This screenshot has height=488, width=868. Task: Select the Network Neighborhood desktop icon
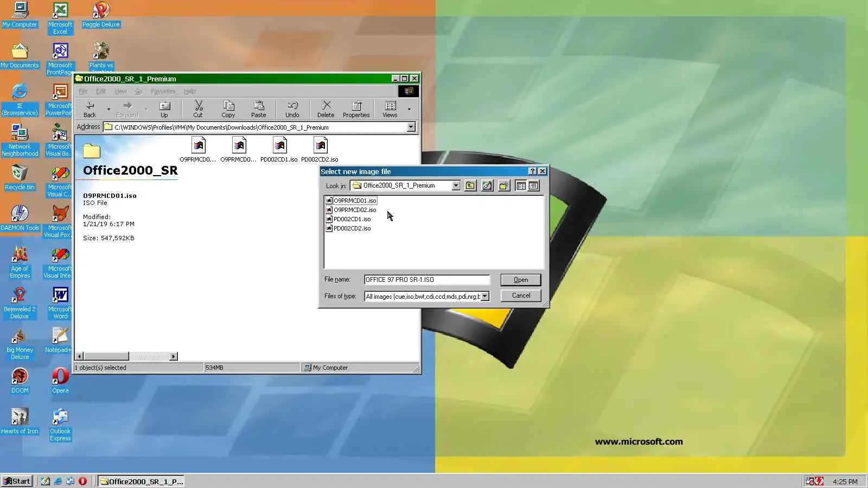pos(20,140)
